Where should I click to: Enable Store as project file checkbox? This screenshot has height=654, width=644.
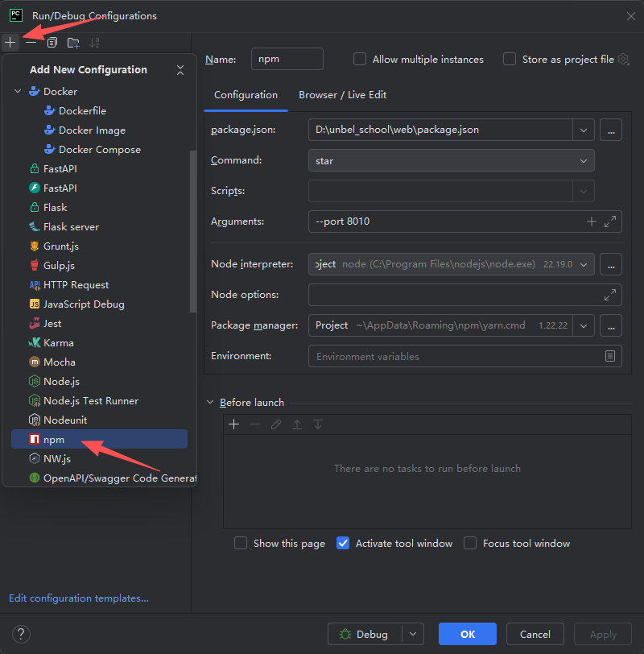510,60
